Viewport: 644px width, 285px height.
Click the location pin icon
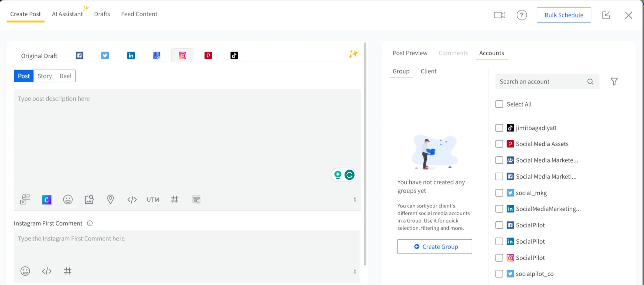(110, 200)
